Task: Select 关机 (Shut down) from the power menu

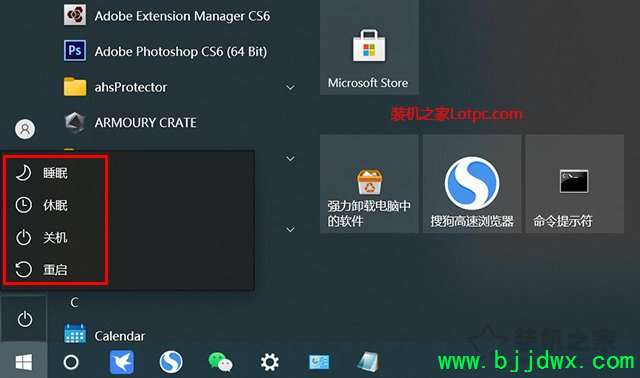Action: 55,237
